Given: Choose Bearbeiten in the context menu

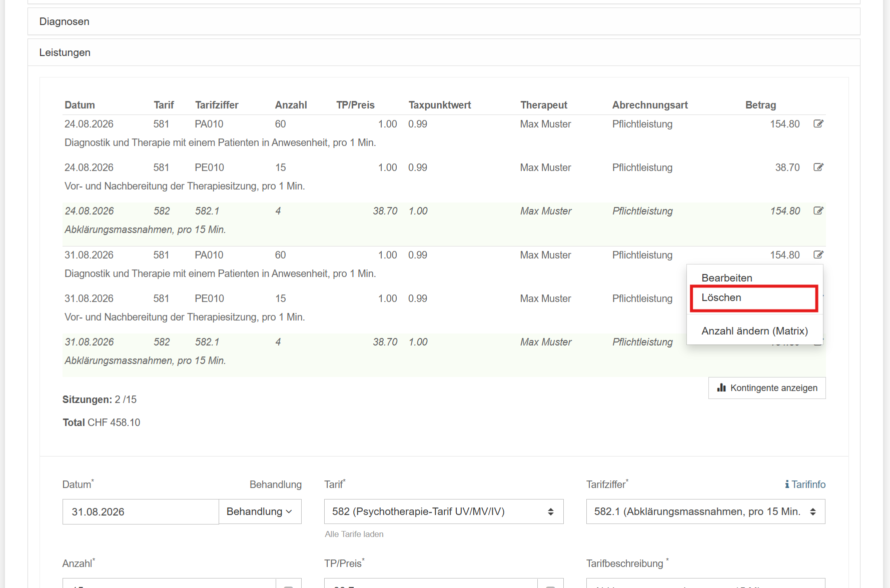Looking at the screenshot, I should tap(727, 278).
